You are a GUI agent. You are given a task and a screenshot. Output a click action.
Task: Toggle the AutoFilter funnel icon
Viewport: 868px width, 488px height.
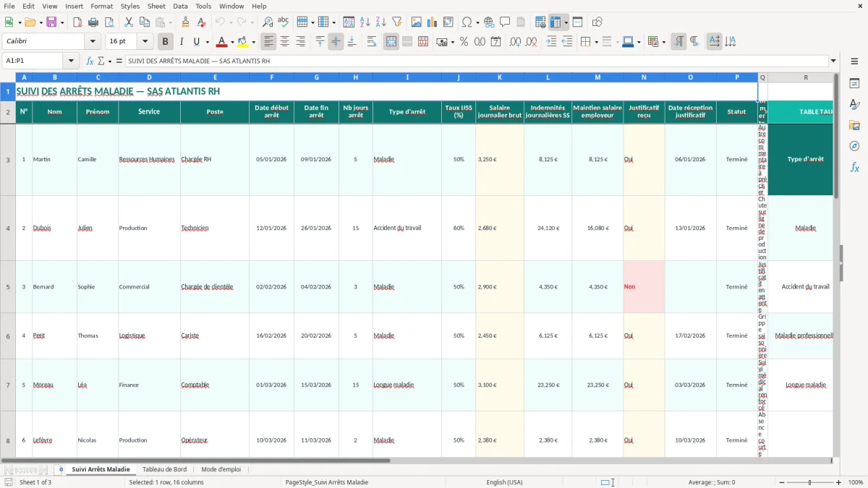pyautogui.click(x=396, y=22)
